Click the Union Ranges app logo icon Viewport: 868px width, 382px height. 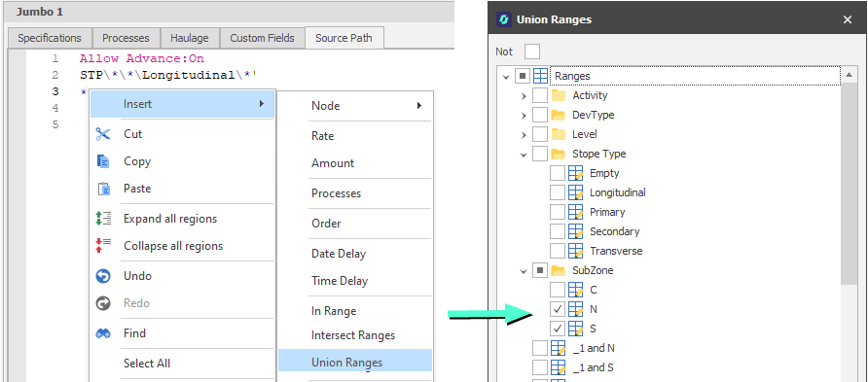[504, 19]
